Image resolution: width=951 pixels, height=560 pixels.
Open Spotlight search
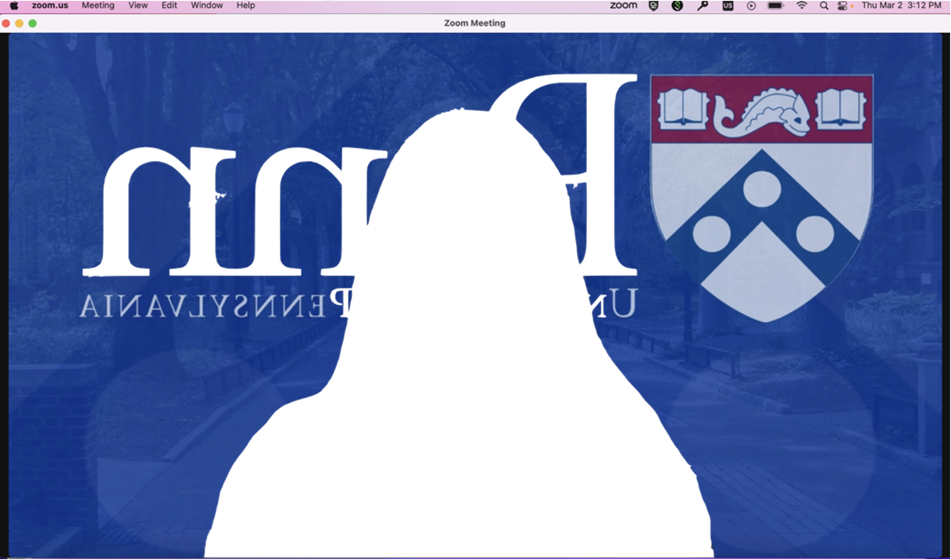(824, 6)
